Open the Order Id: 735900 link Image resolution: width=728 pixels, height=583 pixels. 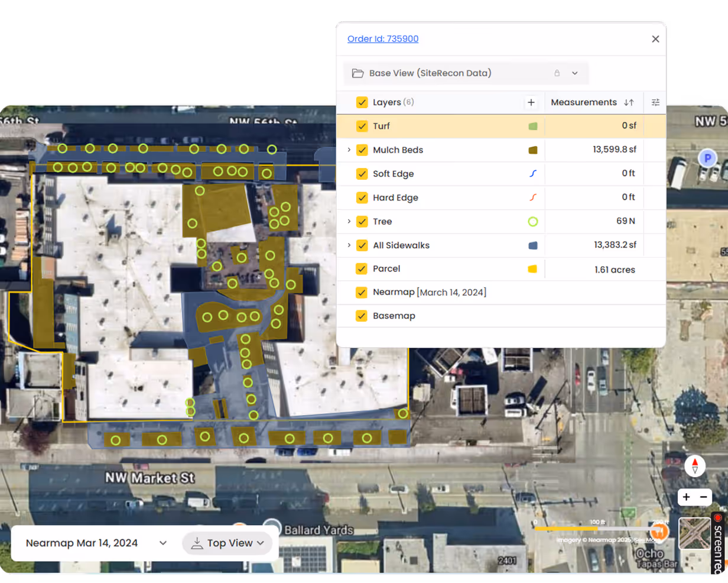point(382,39)
